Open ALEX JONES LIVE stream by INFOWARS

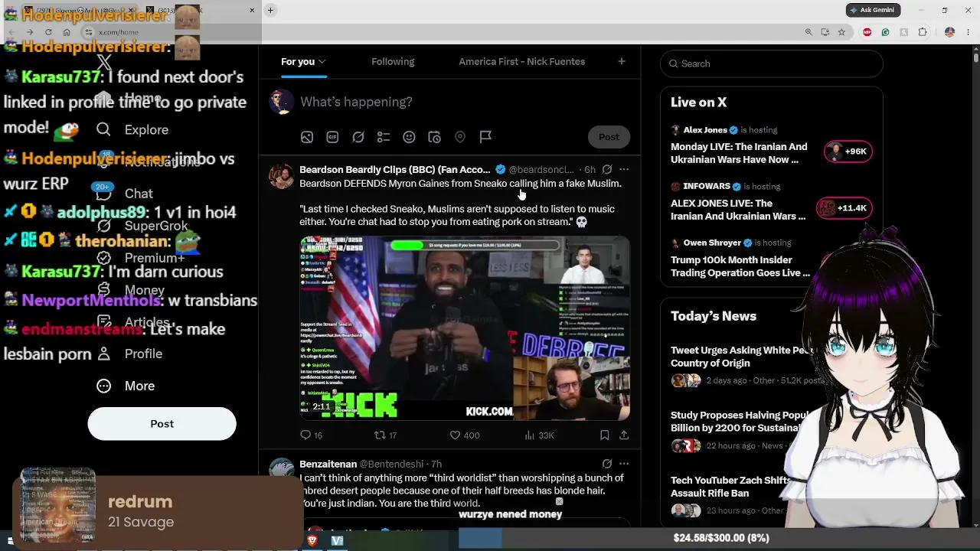(738, 210)
